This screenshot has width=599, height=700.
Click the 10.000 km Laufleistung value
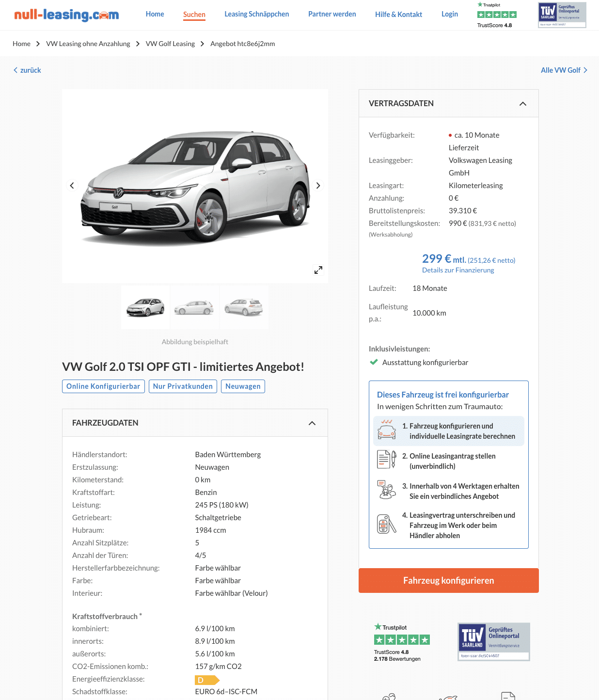pos(429,313)
